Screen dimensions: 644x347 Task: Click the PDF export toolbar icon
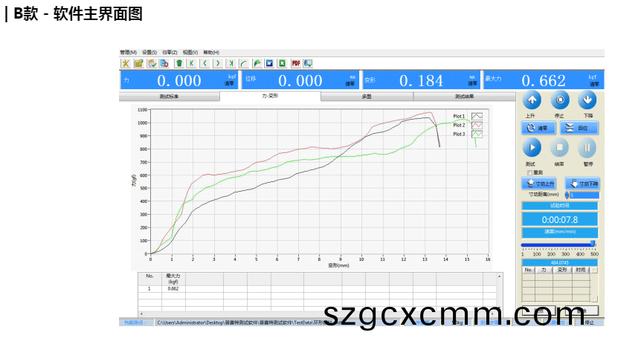(x=295, y=63)
